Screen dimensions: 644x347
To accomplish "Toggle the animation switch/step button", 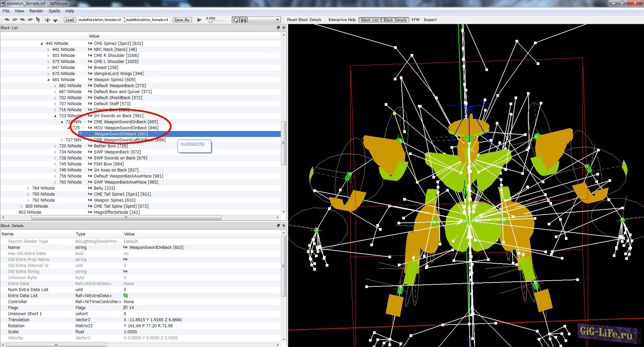I will point(244,20).
